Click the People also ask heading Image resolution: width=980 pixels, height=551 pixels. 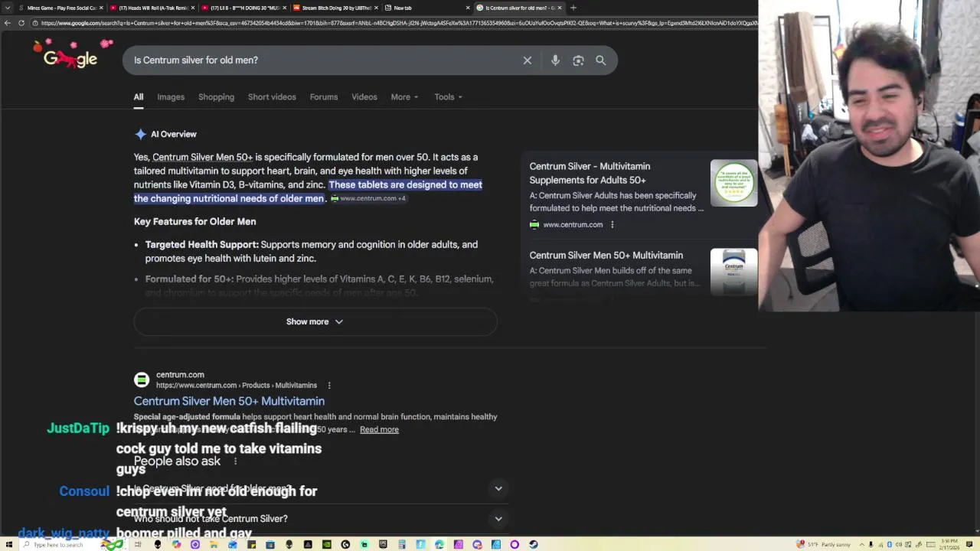(x=177, y=461)
